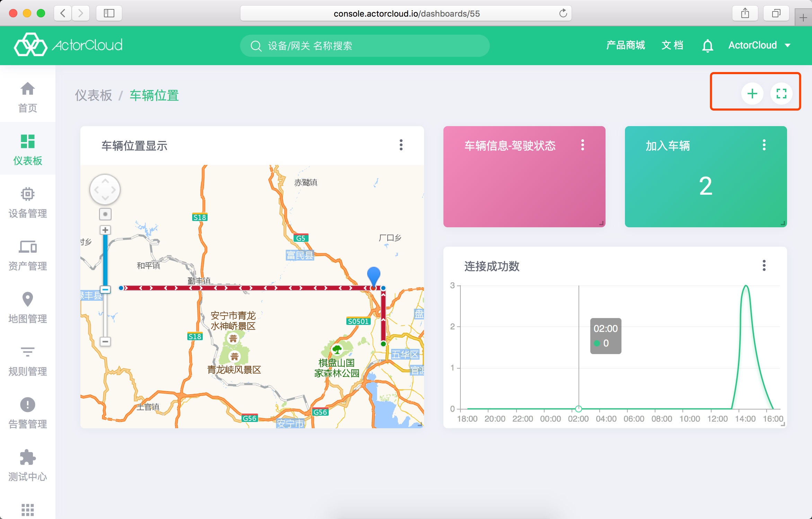Open options menu of 车辆信息-驾驶状态 card
The image size is (812, 519).
[583, 145]
